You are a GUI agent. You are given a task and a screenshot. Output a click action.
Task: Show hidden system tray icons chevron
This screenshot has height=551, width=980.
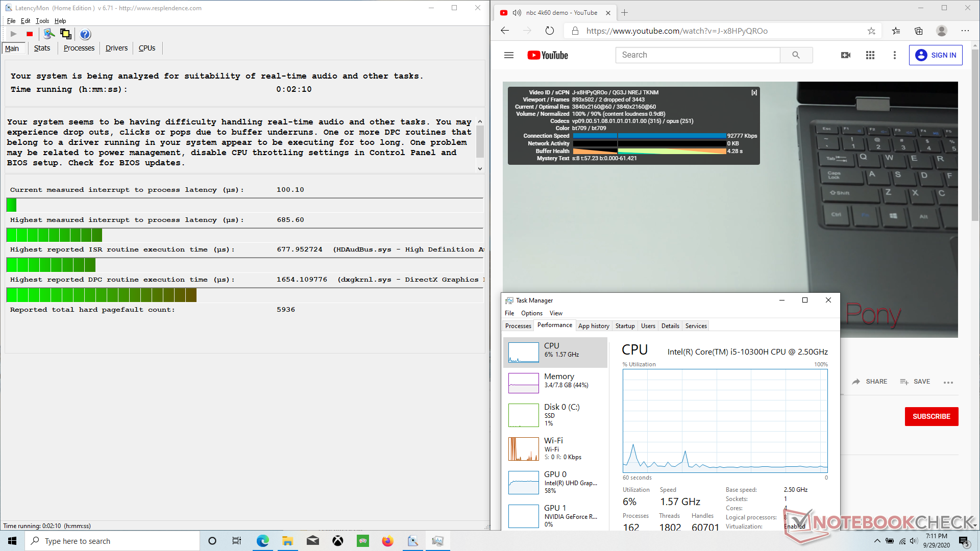click(x=877, y=541)
